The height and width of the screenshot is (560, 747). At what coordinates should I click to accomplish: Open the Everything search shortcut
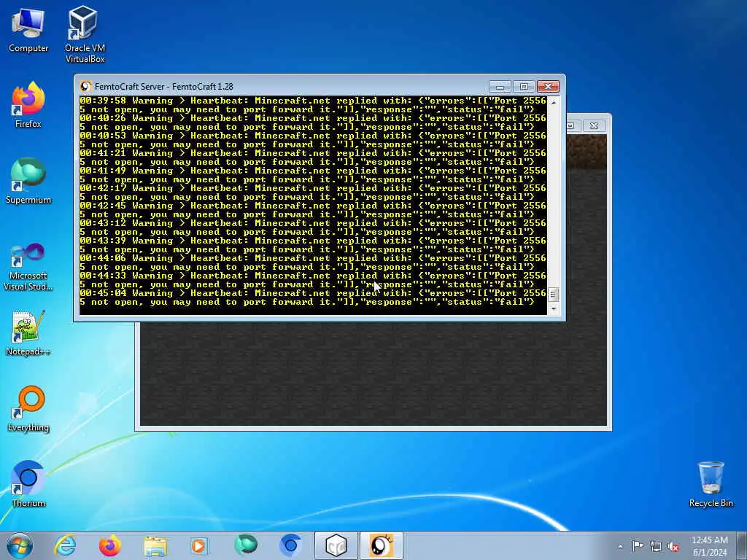(28, 408)
